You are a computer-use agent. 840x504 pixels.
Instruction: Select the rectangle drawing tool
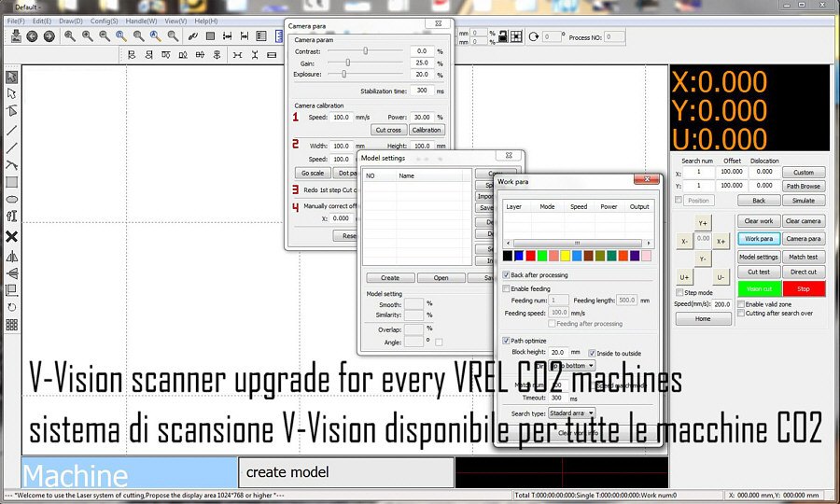tap(11, 182)
